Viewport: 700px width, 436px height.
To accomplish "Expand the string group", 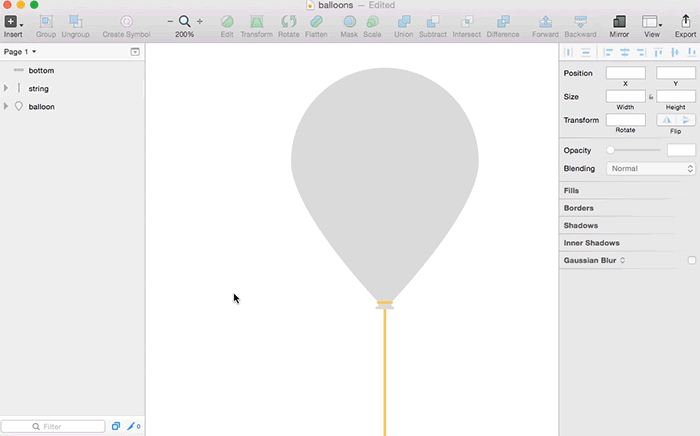I will (x=6, y=88).
